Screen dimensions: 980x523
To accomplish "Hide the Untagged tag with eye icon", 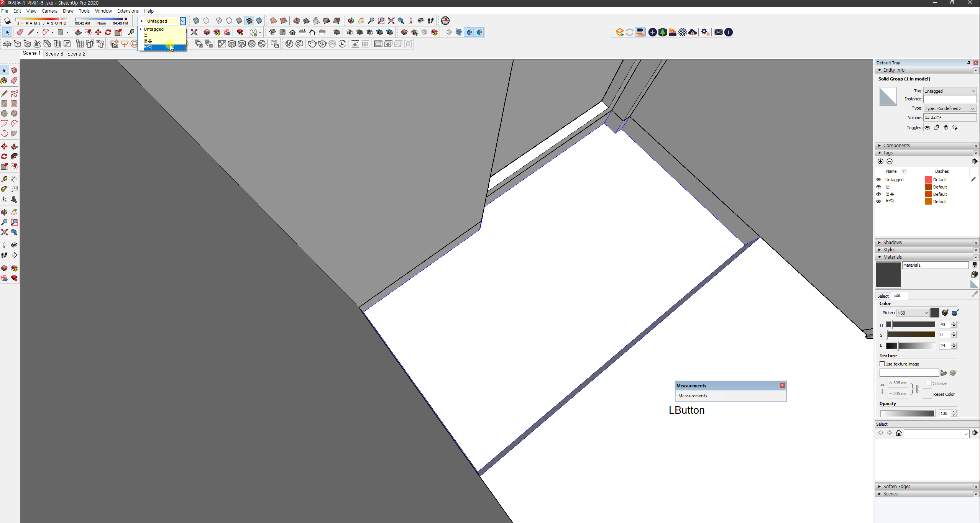I will [x=878, y=179].
